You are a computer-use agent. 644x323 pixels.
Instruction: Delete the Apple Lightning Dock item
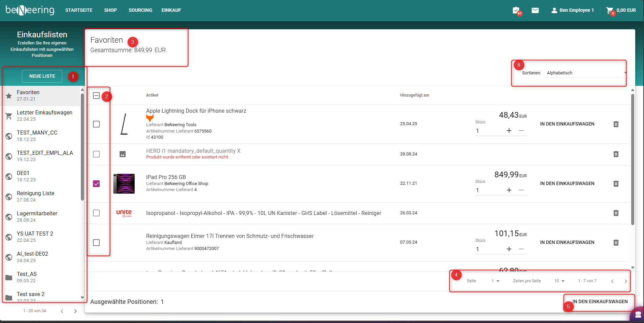pos(616,124)
